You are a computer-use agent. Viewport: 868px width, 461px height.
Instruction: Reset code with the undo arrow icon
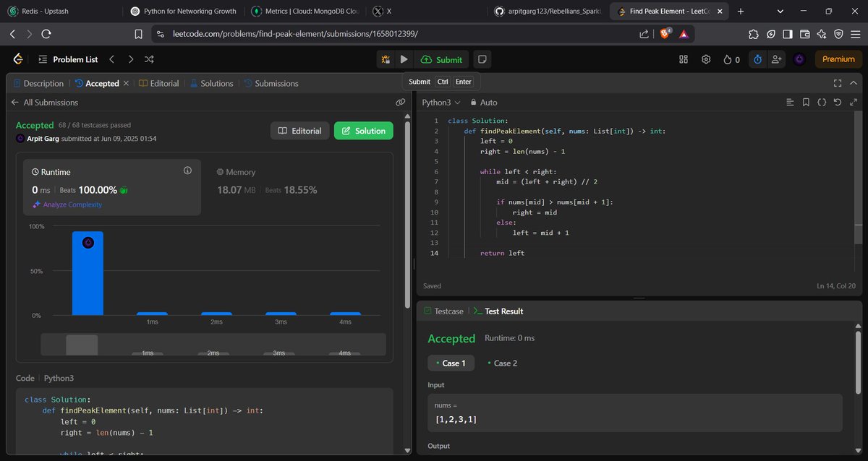pyautogui.click(x=838, y=103)
